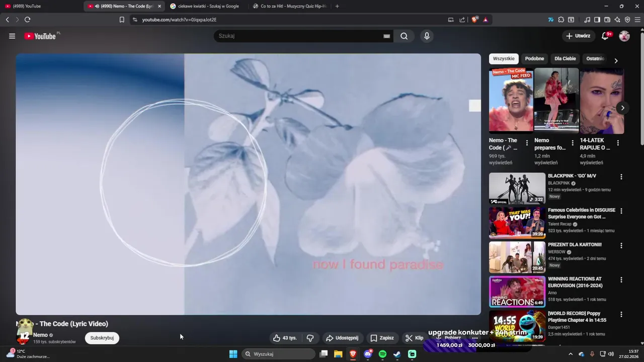Click the browser back arrow
This screenshot has height=362, width=644.
point(7,20)
